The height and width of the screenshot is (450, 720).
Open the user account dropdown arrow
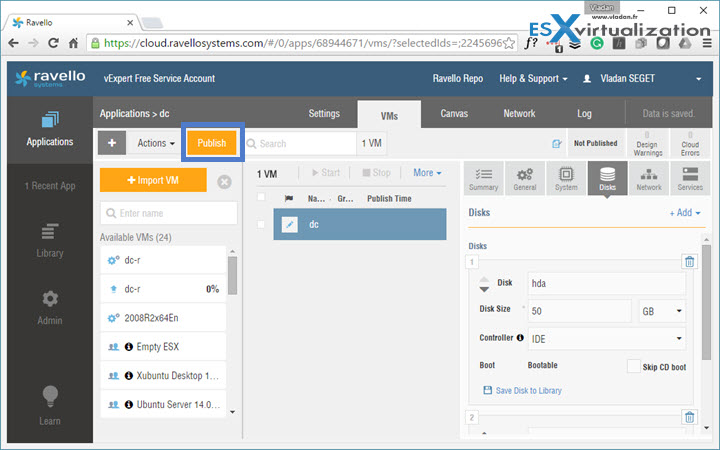point(698,79)
